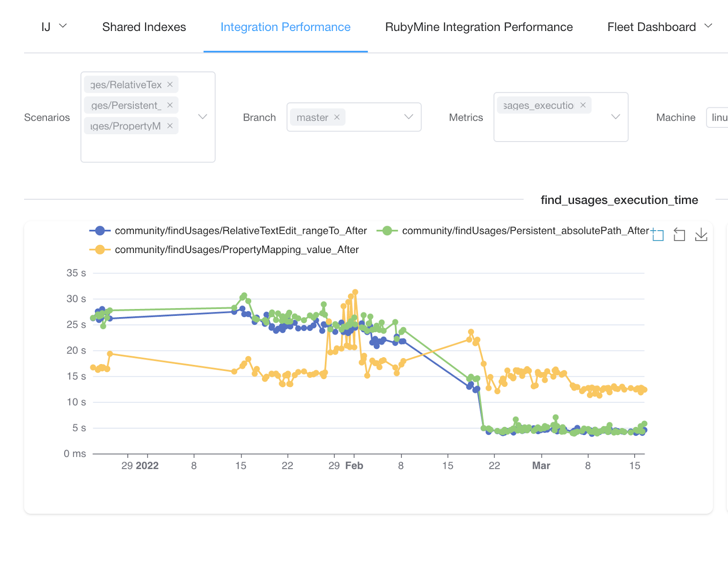Click the Machine selection field

click(718, 117)
